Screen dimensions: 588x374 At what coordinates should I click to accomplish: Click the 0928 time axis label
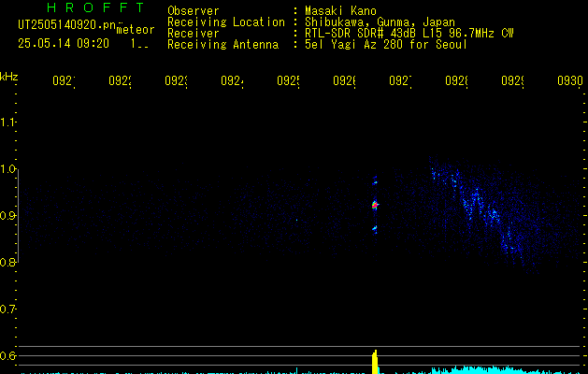point(456,81)
